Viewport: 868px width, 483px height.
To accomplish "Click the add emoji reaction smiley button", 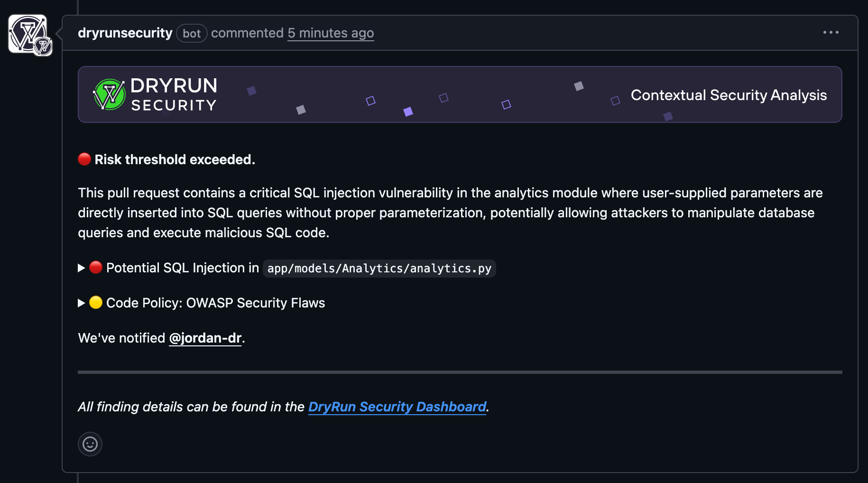I will click(x=90, y=444).
